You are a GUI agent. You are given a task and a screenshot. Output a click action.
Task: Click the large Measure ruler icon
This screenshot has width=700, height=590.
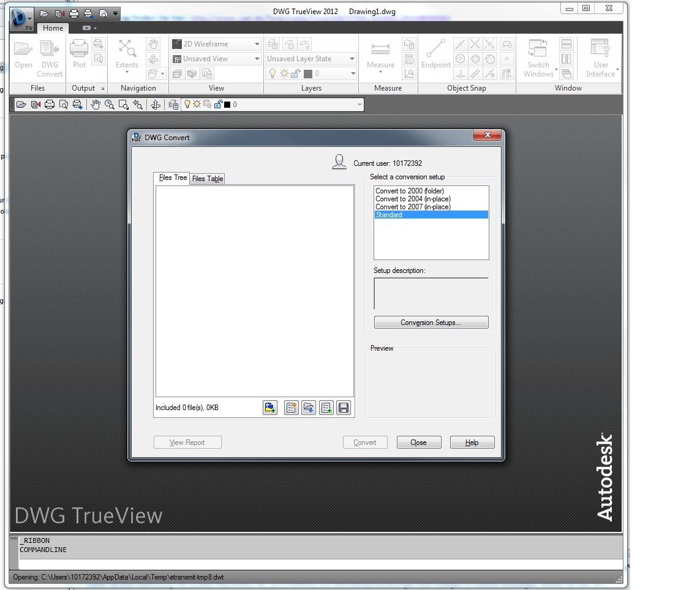click(380, 48)
